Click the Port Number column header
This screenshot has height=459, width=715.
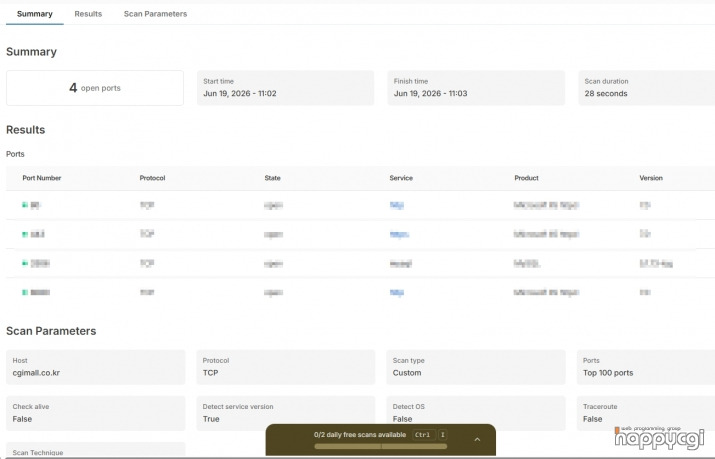point(41,178)
